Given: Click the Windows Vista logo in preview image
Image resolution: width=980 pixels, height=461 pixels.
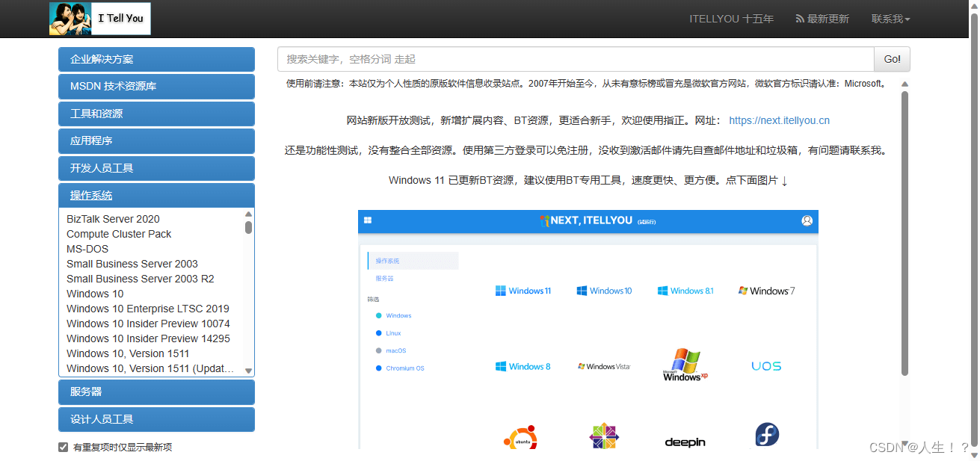Looking at the screenshot, I should coord(604,366).
